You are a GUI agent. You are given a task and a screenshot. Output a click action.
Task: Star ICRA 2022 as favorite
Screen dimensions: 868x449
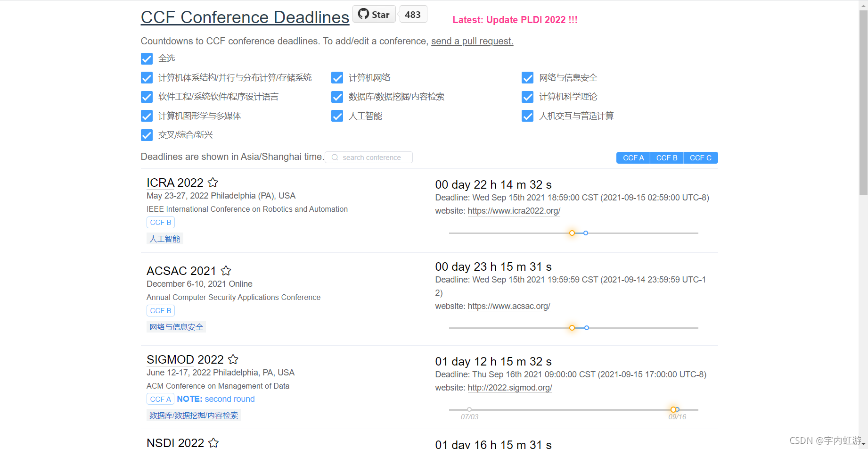[x=213, y=182]
